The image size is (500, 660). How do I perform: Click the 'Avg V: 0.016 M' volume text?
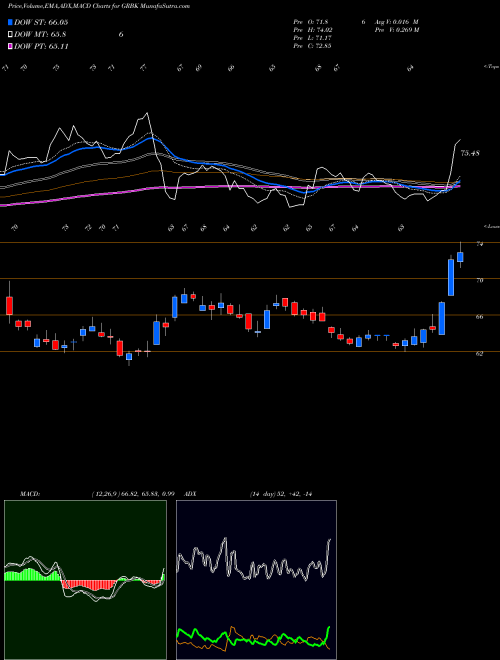click(x=395, y=22)
